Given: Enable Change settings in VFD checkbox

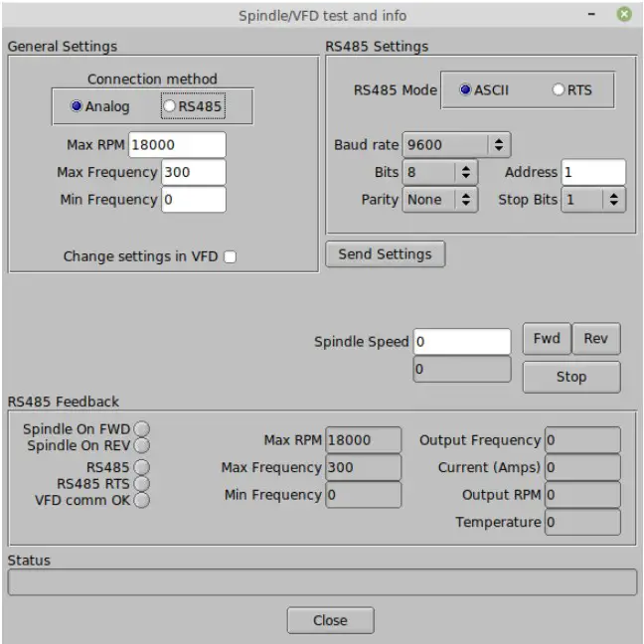Looking at the screenshot, I should (230, 256).
